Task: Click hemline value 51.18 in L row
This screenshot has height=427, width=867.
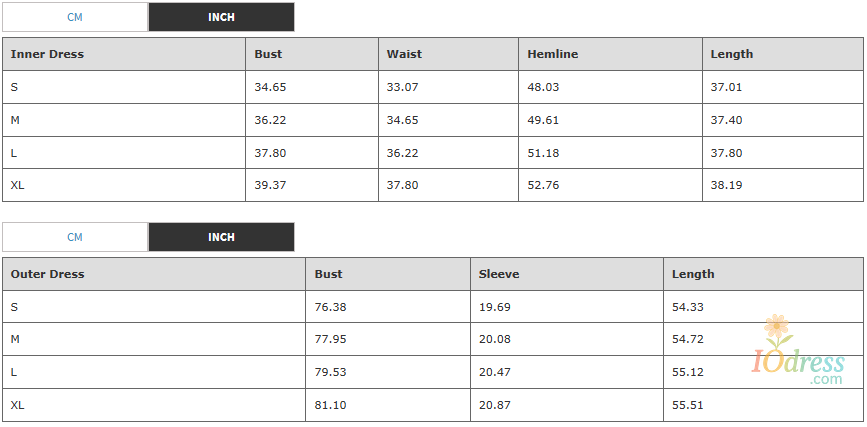Action: pyautogui.click(x=543, y=153)
